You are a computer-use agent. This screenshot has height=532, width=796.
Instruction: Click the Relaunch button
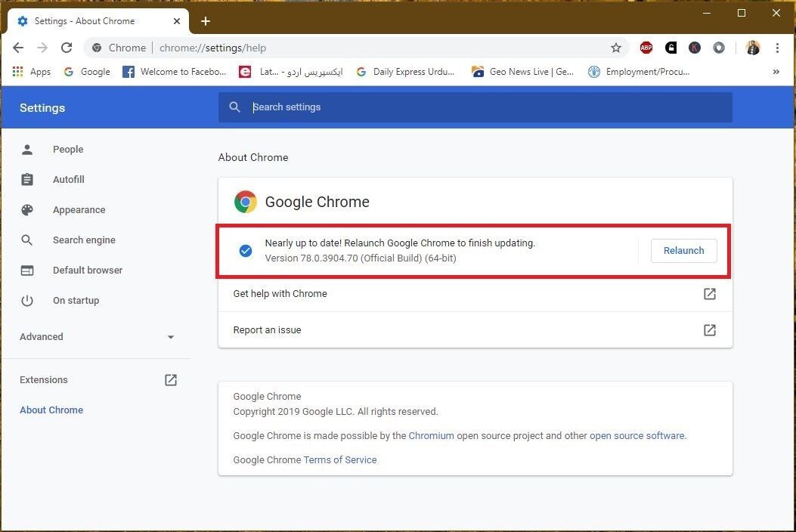(683, 250)
